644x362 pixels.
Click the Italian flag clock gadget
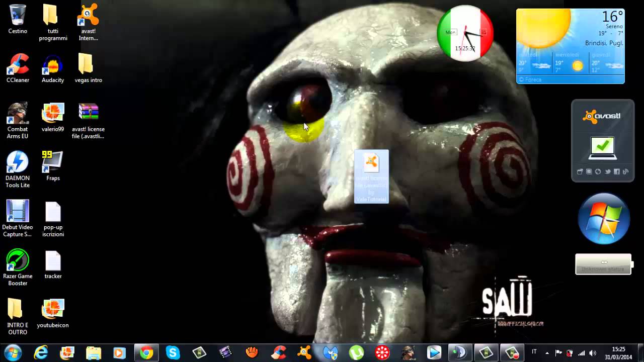[x=465, y=33]
